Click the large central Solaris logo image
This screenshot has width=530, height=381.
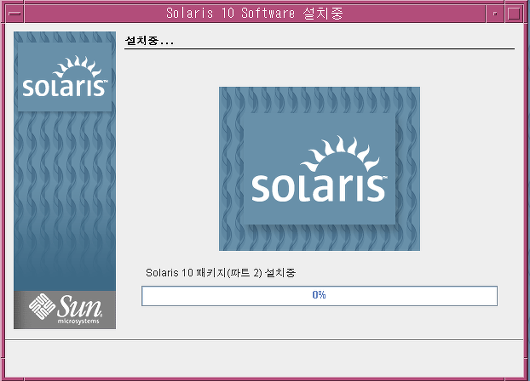pyautogui.click(x=319, y=169)
